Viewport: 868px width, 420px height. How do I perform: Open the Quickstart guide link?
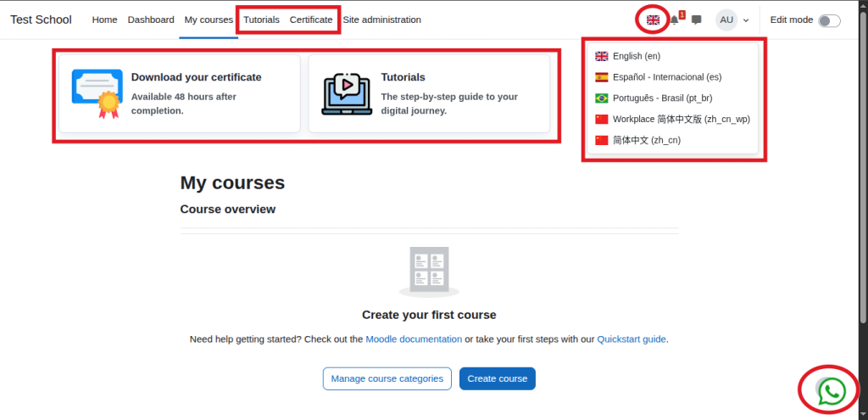tap(632, 339)
